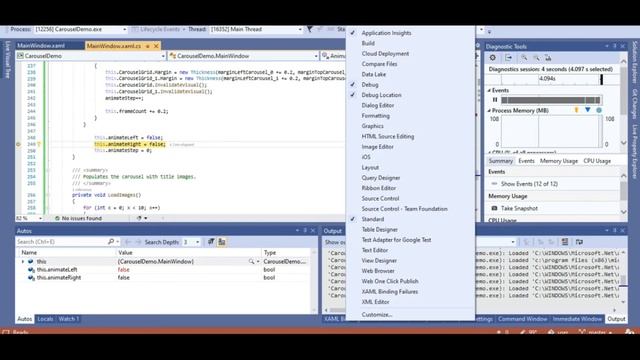This screenshot has height=360, width=640.
Task: Click Reset Zoom icon in Diagnostic Tools
Action: pos(548,58)
